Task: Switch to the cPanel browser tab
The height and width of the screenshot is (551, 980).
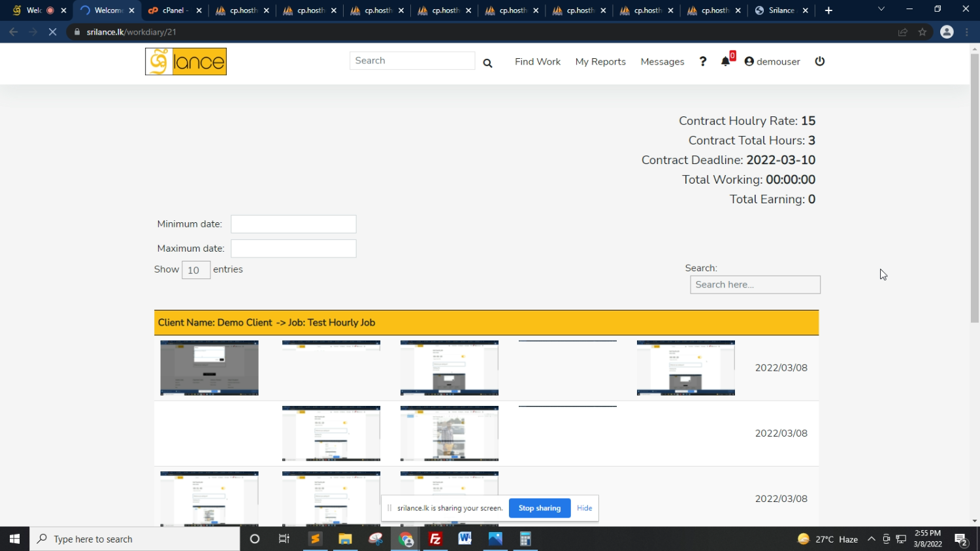Action: coord(172,10)
